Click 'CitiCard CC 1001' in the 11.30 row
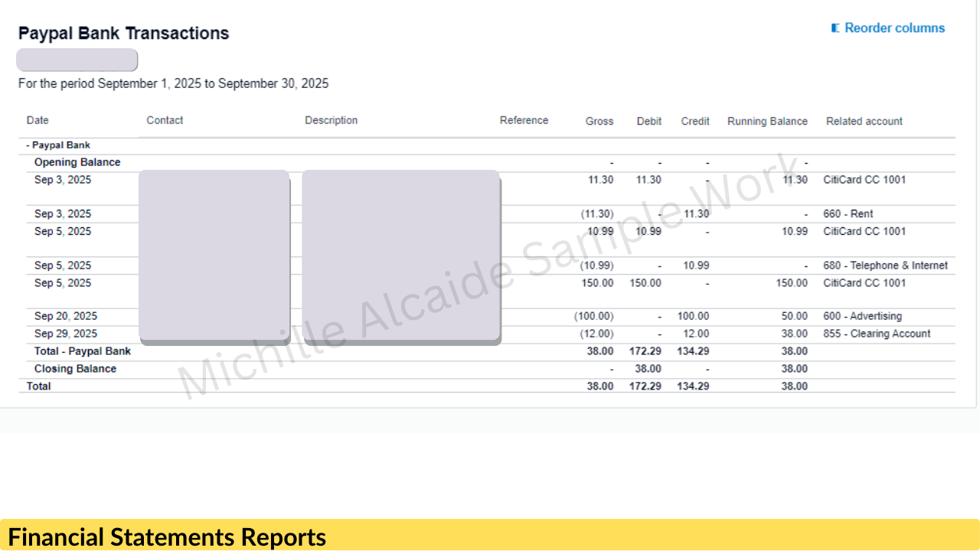The image size is (980, 551). pyautogui.click(x=864, y=180)
